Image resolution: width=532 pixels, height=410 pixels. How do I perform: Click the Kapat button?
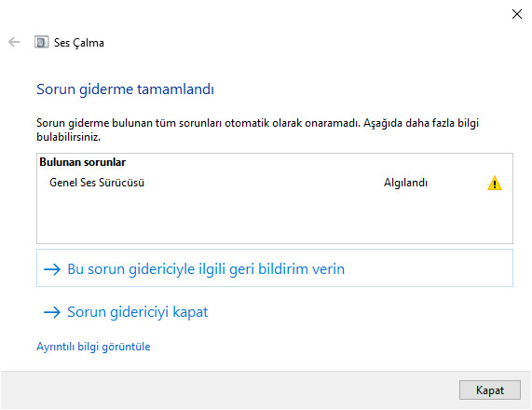tap(489, 390)
